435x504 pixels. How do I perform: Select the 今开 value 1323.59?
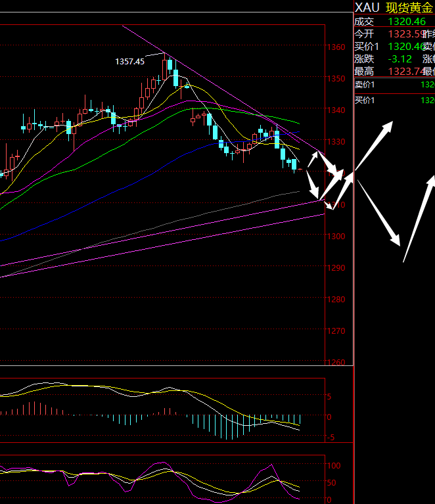(407, 34)
